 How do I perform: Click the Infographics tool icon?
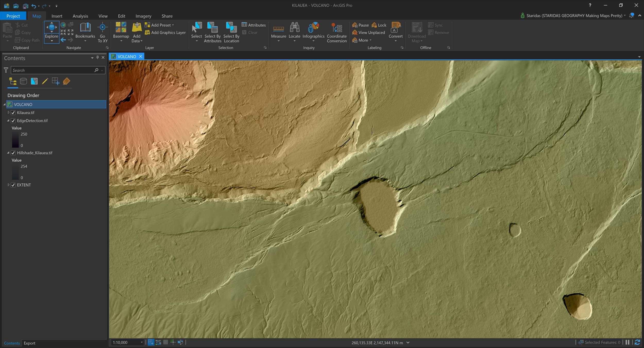[x=313, y=28]
